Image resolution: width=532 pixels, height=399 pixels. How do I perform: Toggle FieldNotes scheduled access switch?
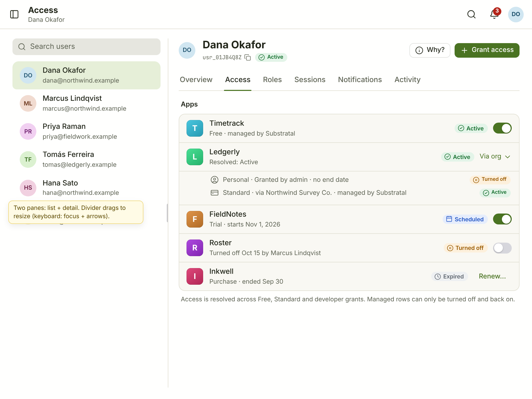click(x=502, y=219)
